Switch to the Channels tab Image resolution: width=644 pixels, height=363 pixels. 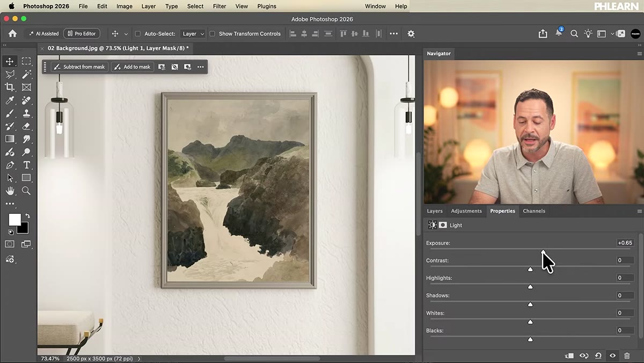[534, 211]
